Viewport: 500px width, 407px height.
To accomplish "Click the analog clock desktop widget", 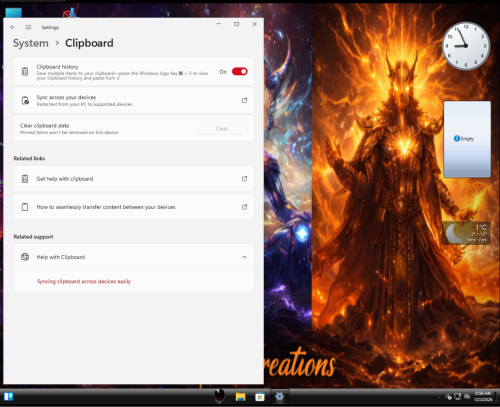I will coord(466,46).
